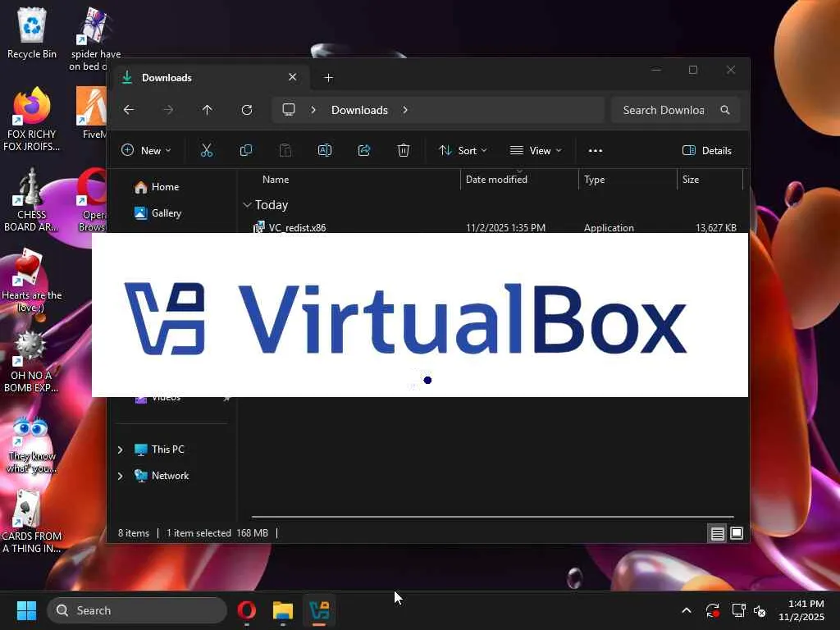
Task: Delete the selected item
Action: tap(404, 151)
